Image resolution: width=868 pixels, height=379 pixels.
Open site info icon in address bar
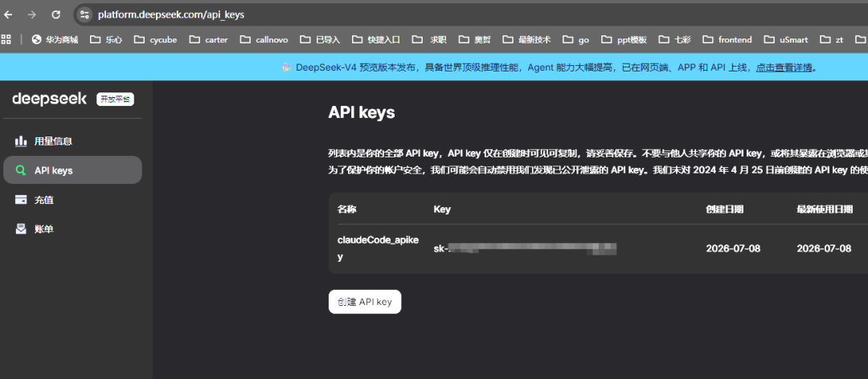pyautogui.click(x=84, y=15)
